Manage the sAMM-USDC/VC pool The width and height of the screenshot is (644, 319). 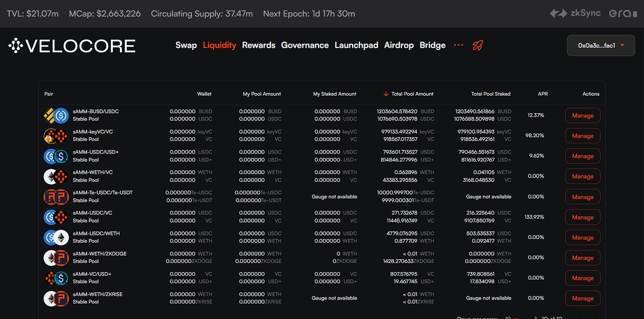pyautogui.click(x=583, y=217)
